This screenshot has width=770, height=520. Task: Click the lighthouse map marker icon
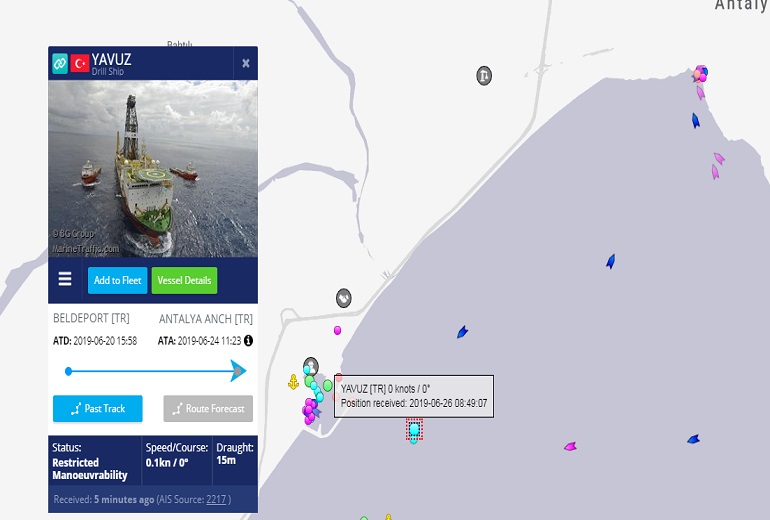pyautogui.click(x=484, y=76)
